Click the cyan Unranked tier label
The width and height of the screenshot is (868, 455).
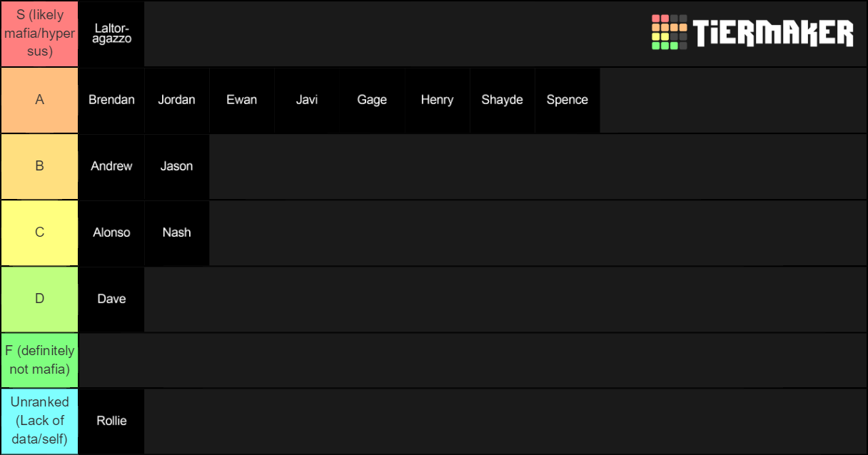(39, 421)
